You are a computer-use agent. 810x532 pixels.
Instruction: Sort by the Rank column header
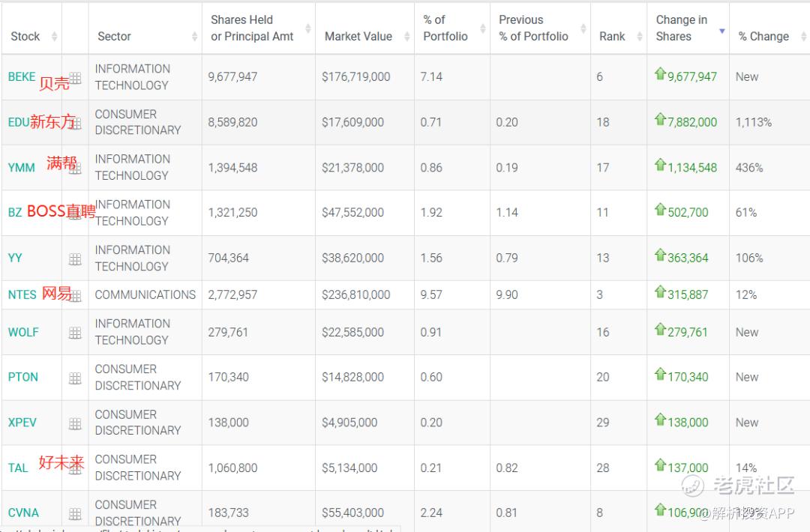(612, 36)
